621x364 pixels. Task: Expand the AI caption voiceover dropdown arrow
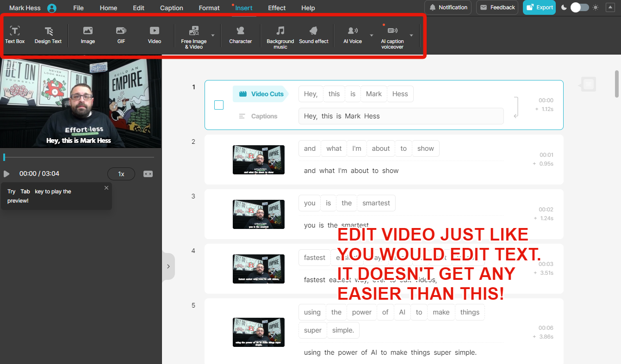[411, 35]
